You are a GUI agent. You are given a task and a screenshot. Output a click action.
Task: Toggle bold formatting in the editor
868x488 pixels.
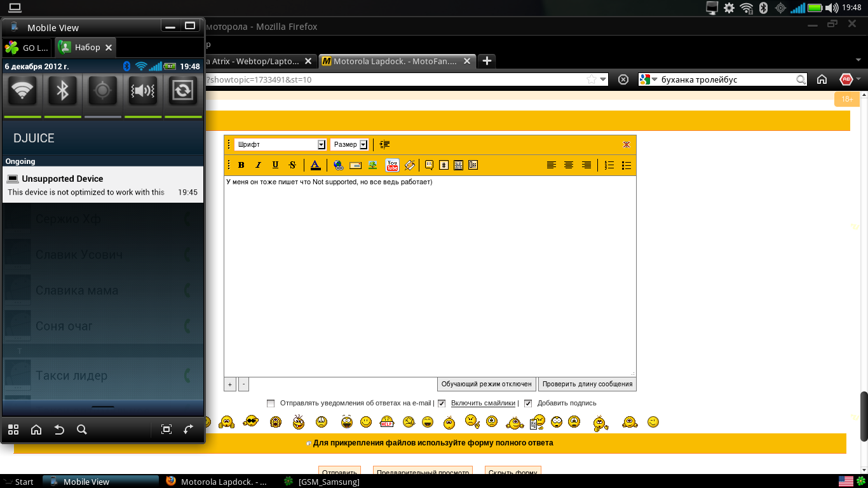241,165
